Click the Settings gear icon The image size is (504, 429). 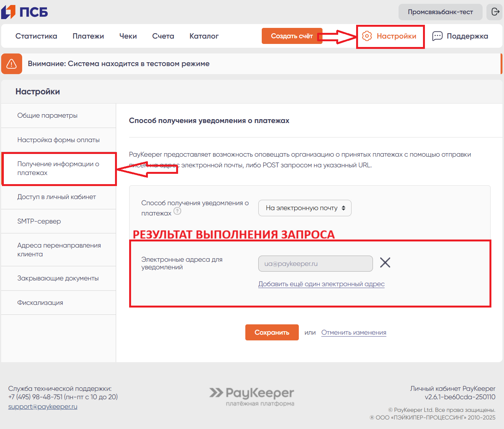[x=367, y=36]
